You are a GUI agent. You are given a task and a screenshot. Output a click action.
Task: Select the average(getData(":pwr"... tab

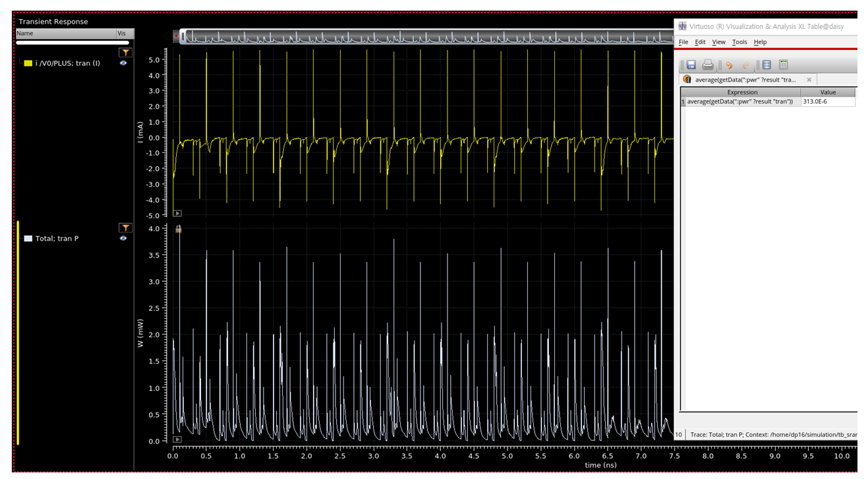point(748,79)
